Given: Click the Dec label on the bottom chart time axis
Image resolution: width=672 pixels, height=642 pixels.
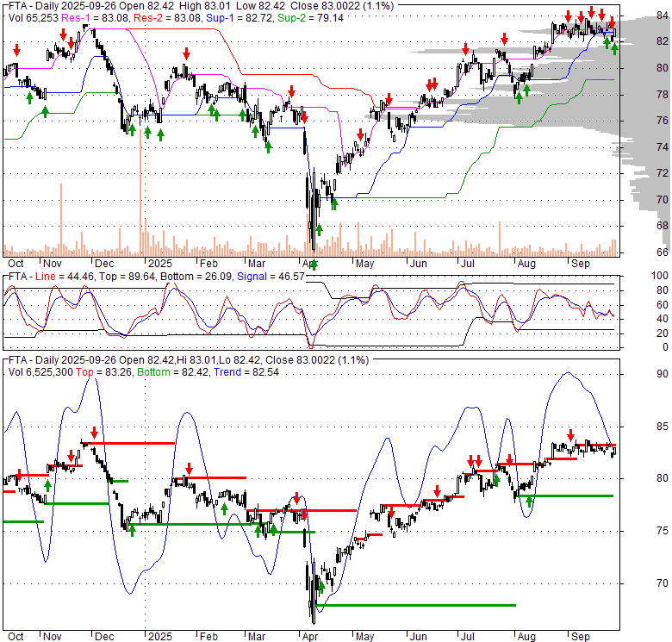Looking at the screenshot, I should click(x=104, y=637).
